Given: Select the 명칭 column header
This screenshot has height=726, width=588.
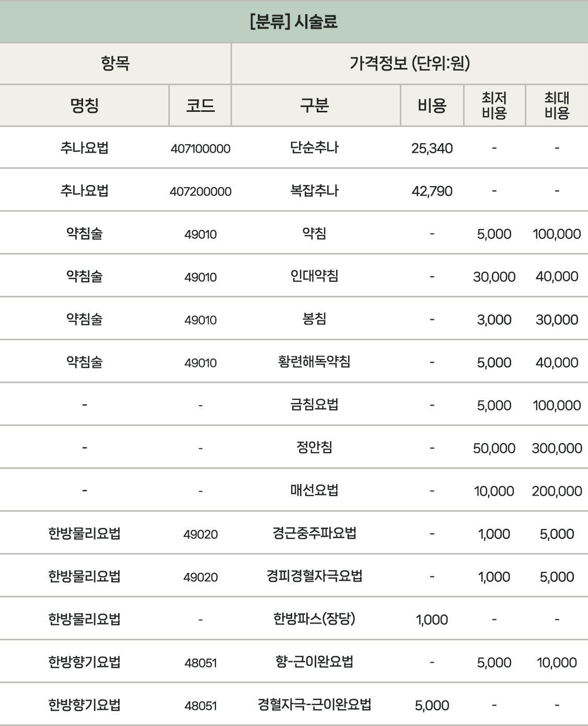Looking at the screenshot, I should point(84,106).
